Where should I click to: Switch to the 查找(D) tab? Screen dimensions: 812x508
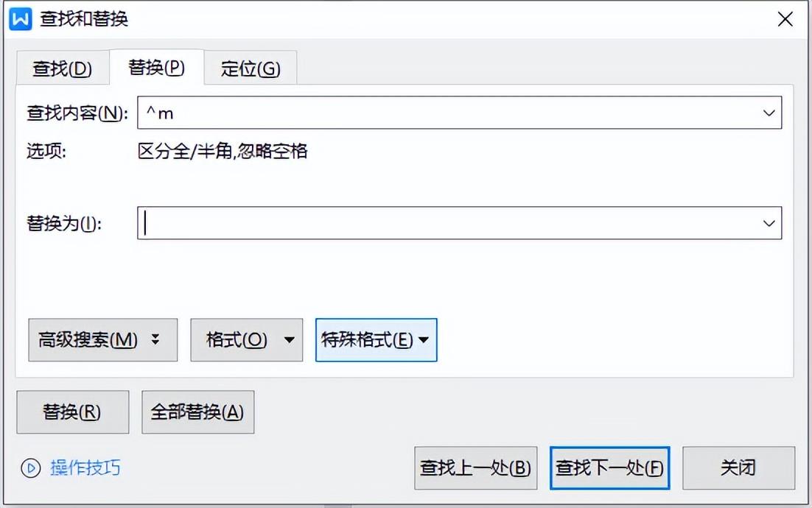62,67
